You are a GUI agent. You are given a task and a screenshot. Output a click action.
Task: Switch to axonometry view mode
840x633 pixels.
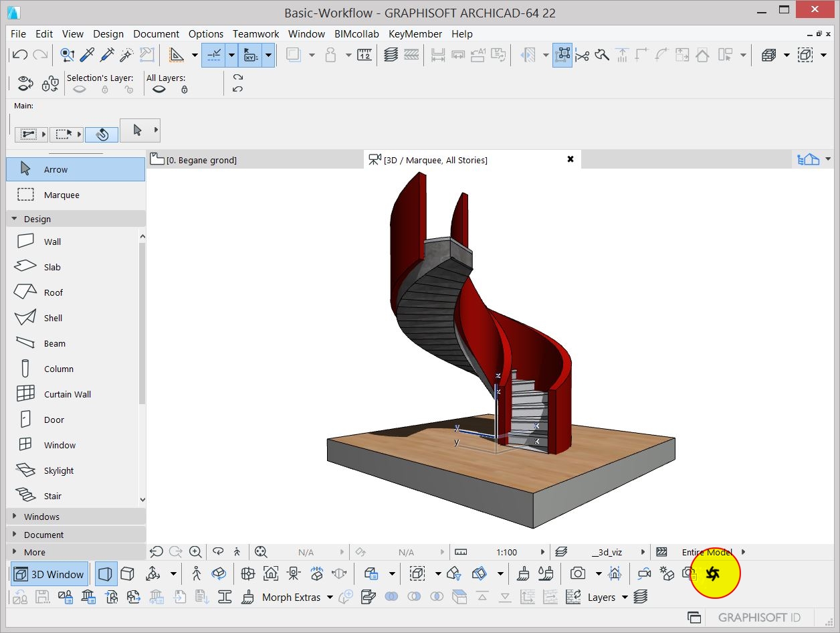point(127,573)
